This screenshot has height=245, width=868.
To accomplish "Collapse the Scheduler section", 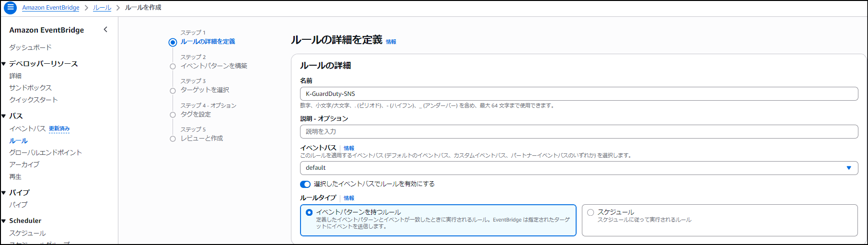I will pyautogui.click(x=4, y=221).
